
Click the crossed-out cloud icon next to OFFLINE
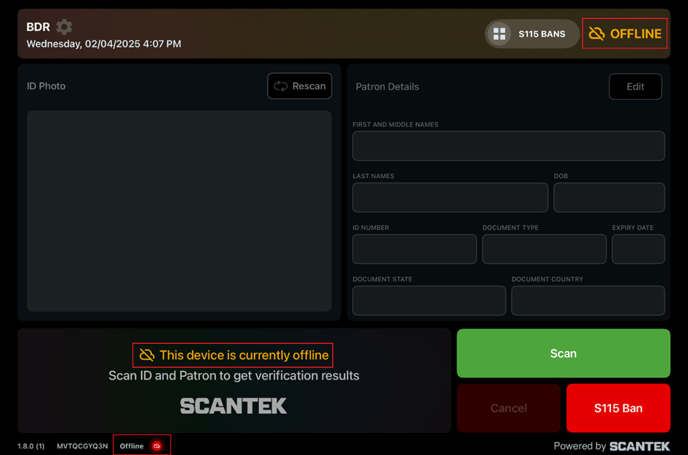597,34
